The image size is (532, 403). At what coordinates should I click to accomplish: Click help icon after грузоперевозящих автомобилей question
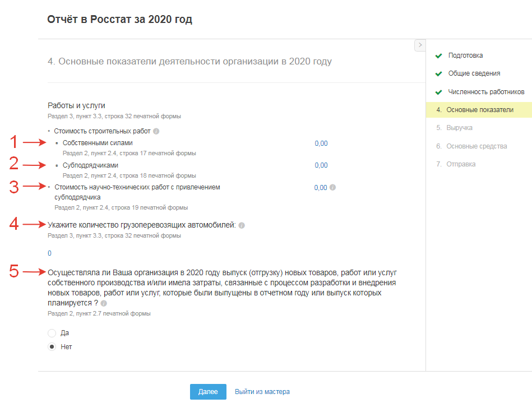(x=242, y=225)
